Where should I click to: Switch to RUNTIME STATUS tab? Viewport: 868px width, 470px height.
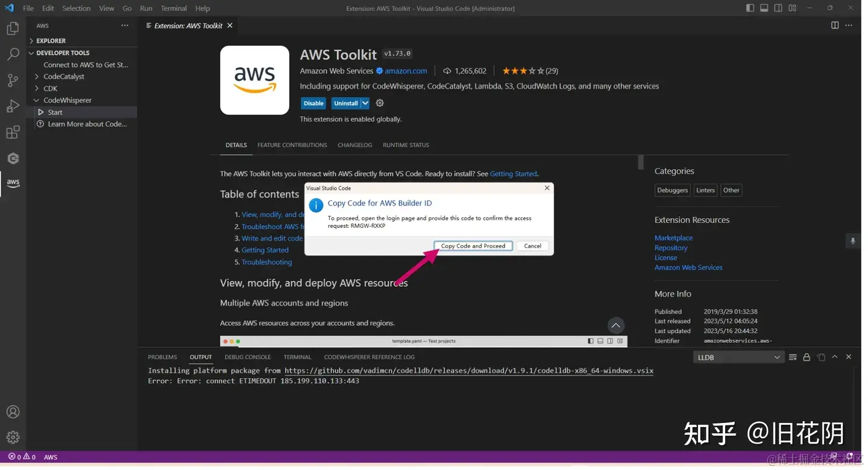[x=406, y=145]
